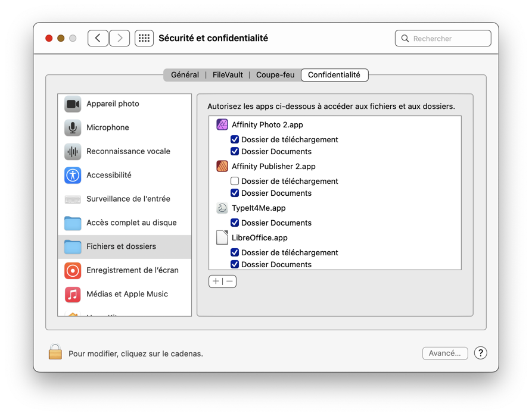The height and width of the screenshot is (416, 532).
Task: Select the Microphone icon in the sidebar
Action: (x=73, y=128)
